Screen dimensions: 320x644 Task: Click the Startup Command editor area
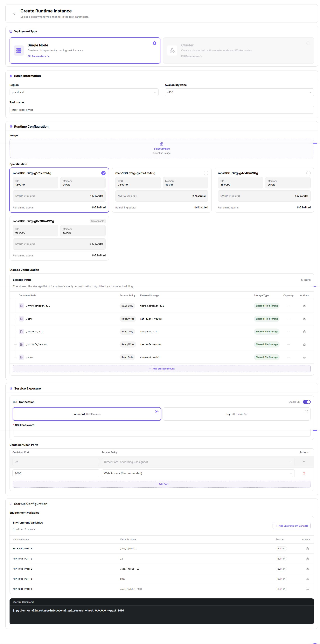[x=162, y=614]
